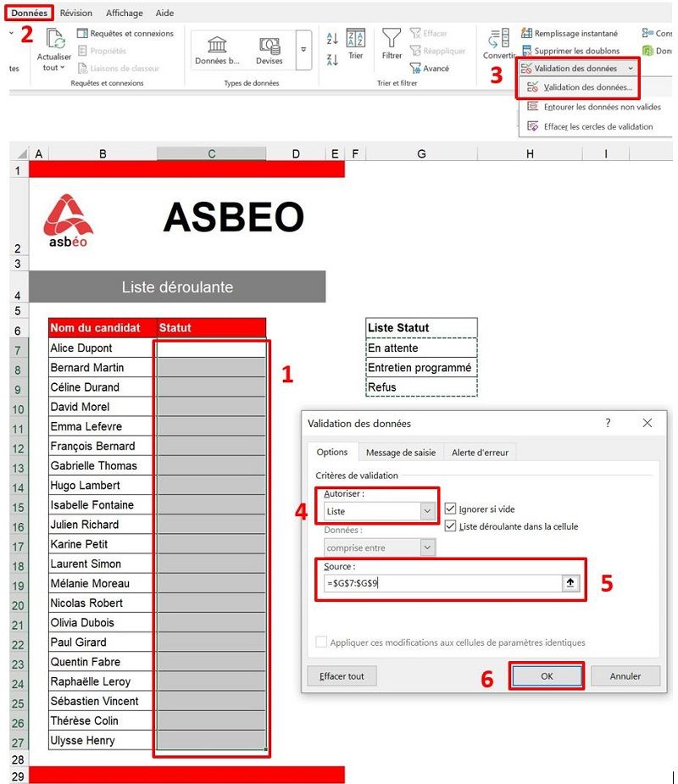678x784 pixels.
Task: Open the Révision menu
Action: click(x=75, y=13)
